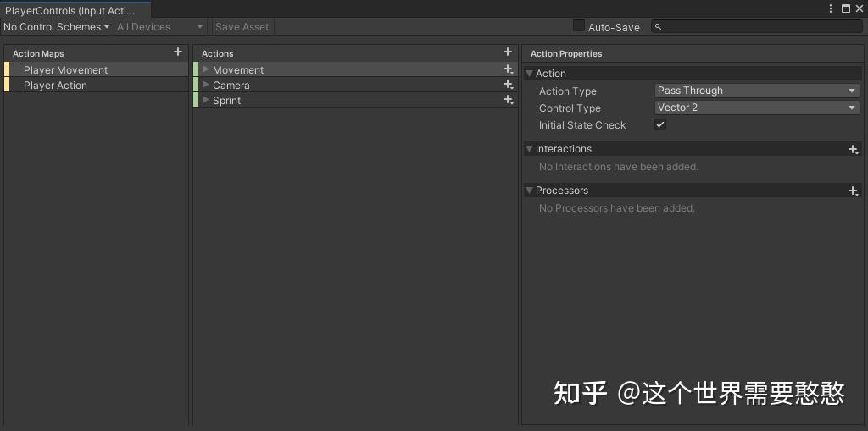The height and width of the screenshot is (431, 868).
Task: Click the search input field
Action: [x=760, y=27]
